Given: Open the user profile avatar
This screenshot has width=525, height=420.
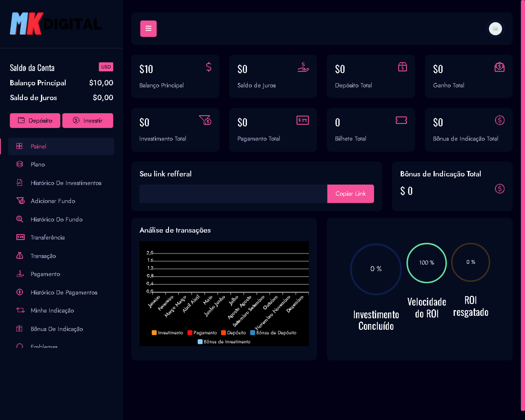Looking at the screenshot, I should click(495, 28).
